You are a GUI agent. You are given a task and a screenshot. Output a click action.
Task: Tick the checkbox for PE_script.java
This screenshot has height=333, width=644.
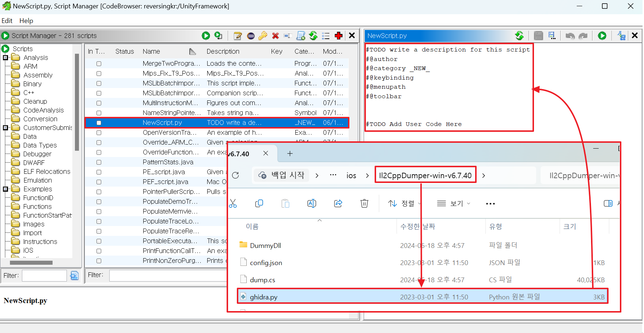tap(99, 172)
